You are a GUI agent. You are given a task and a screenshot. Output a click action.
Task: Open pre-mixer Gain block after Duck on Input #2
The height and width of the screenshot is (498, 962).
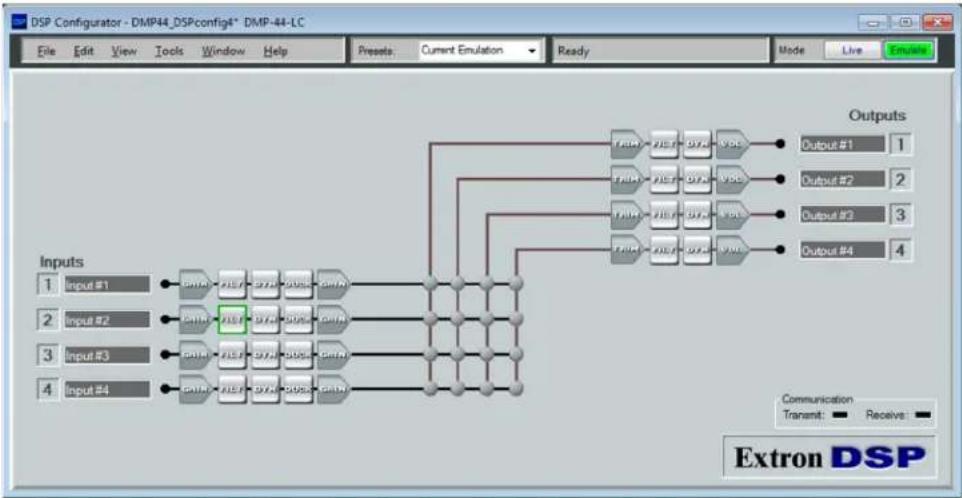(x=333, y=320)
